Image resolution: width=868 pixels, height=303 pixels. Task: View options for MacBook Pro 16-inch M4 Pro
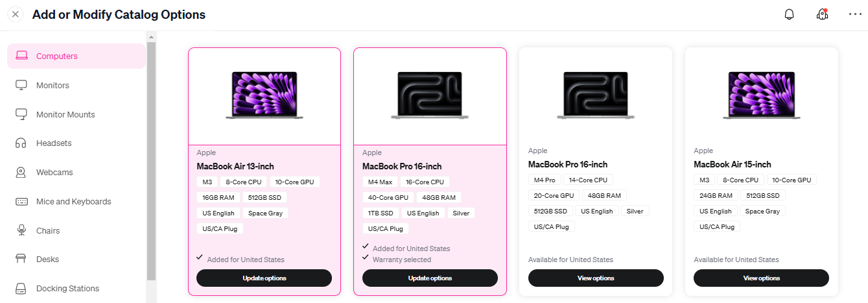click(x=596, y=278)
